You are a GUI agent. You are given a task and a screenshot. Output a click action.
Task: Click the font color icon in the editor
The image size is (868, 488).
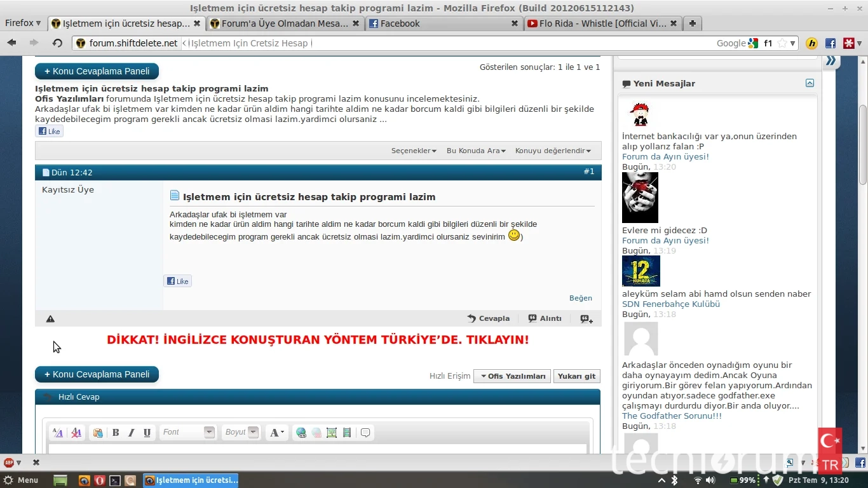276,433
